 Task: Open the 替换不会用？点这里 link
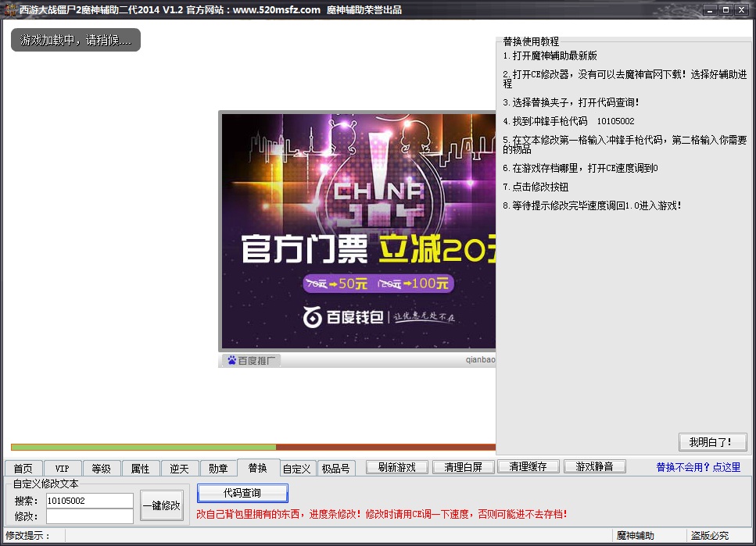[x=698, y=467]
